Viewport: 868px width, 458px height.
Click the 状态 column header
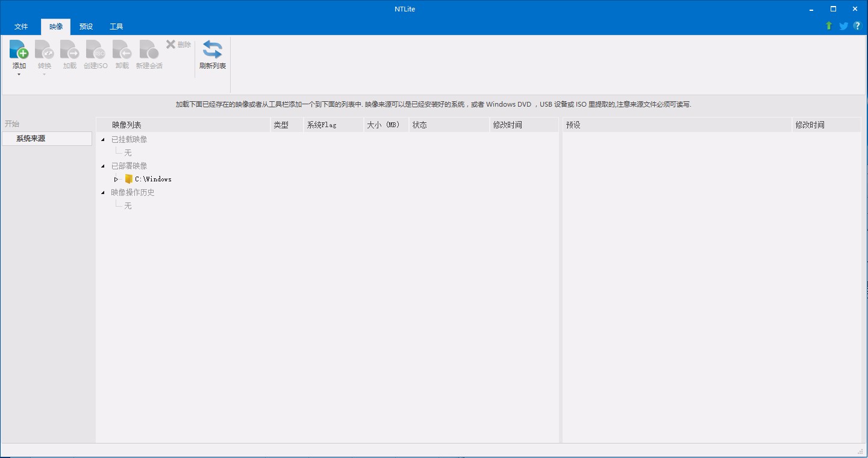tap(449, 125)
